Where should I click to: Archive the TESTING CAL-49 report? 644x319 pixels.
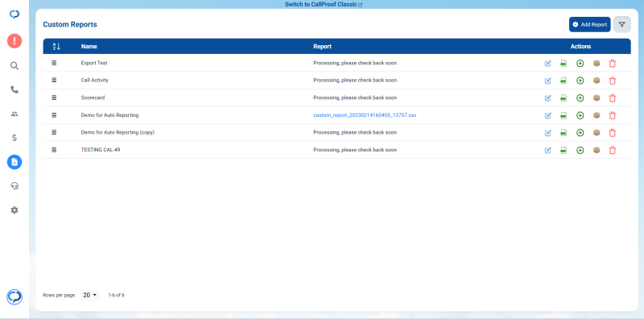pyautogui.click(x=597, y=150)
